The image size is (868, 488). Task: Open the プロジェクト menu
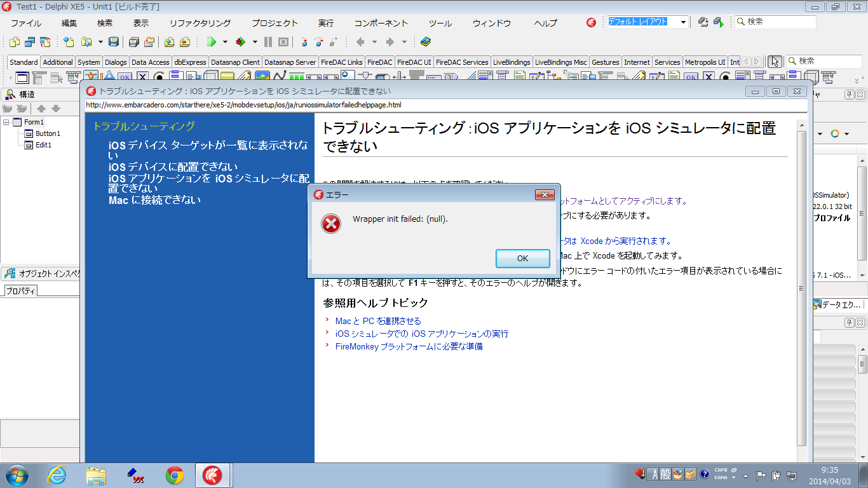tap(275, 23)
